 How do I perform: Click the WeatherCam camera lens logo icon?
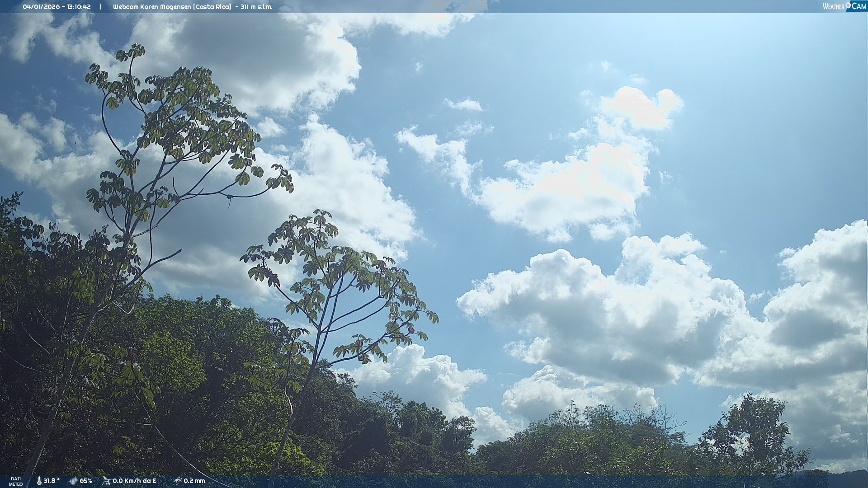tap(848, 5)
